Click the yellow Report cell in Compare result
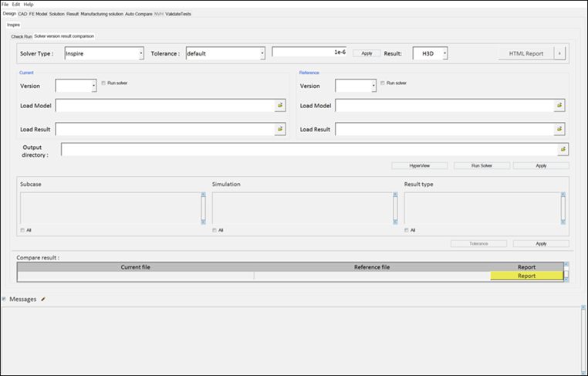The height and width of the screenshot is (376, 588). tap(526, 276)
